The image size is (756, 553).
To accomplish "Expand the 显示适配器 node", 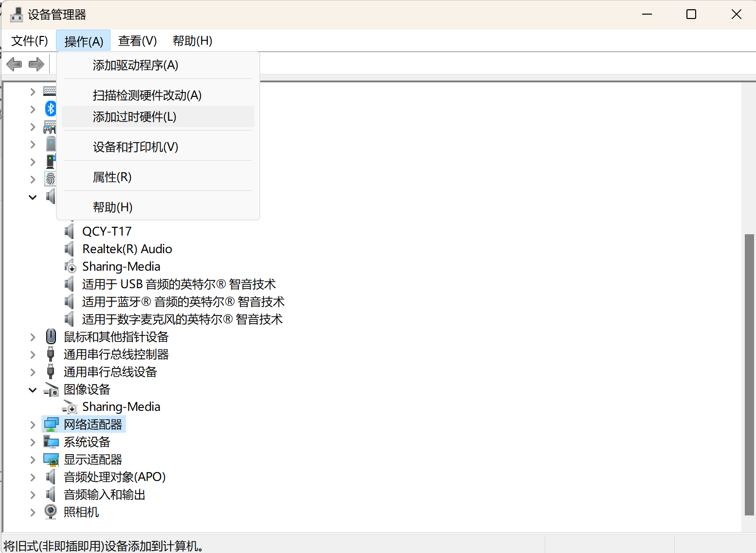I will 33,460.
